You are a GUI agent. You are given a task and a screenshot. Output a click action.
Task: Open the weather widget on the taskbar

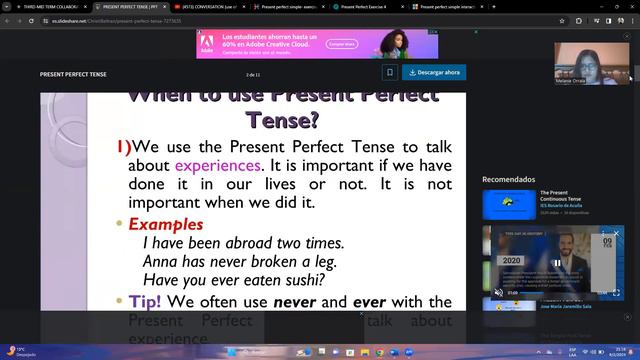coord(20,352)
